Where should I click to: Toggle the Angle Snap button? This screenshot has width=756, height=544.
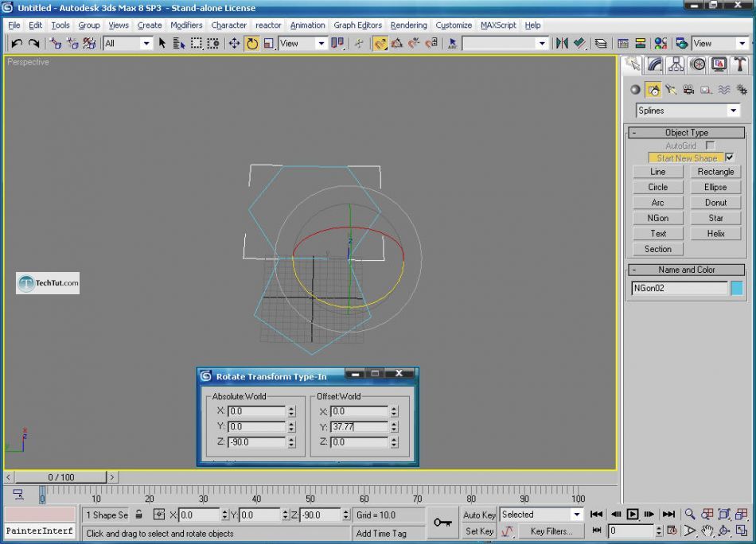point(397,44)
